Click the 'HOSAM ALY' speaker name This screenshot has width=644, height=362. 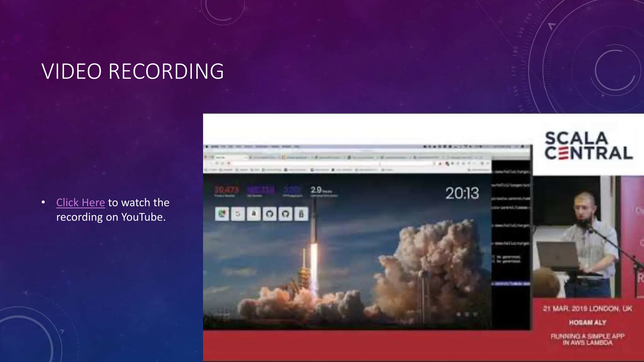point(587,322)
